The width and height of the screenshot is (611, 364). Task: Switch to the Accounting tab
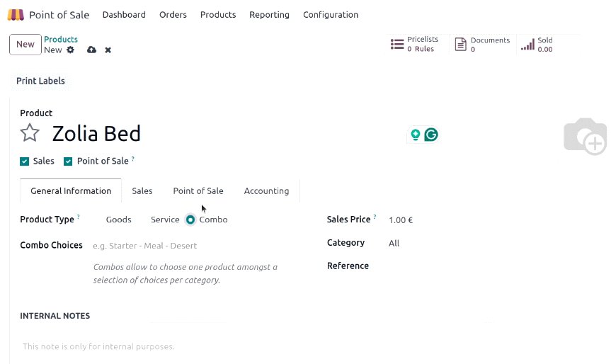pos(266,191)
